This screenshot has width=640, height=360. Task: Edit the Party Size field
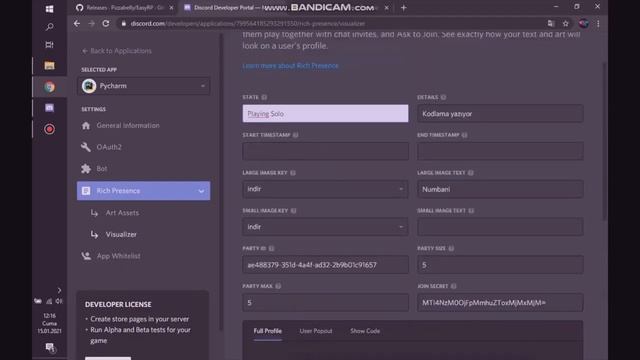click(x=500, y=264)
